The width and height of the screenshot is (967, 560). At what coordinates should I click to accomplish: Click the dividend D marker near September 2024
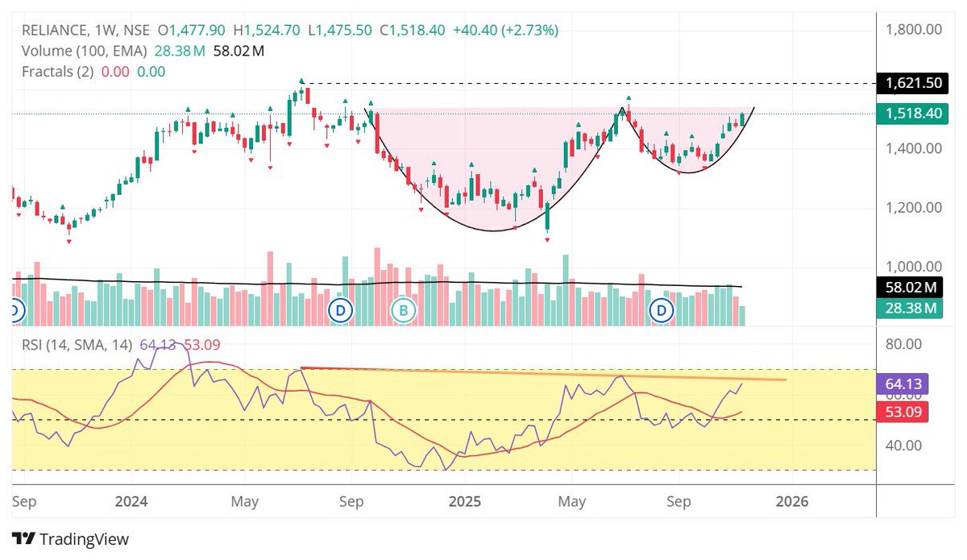click(341, 310)
